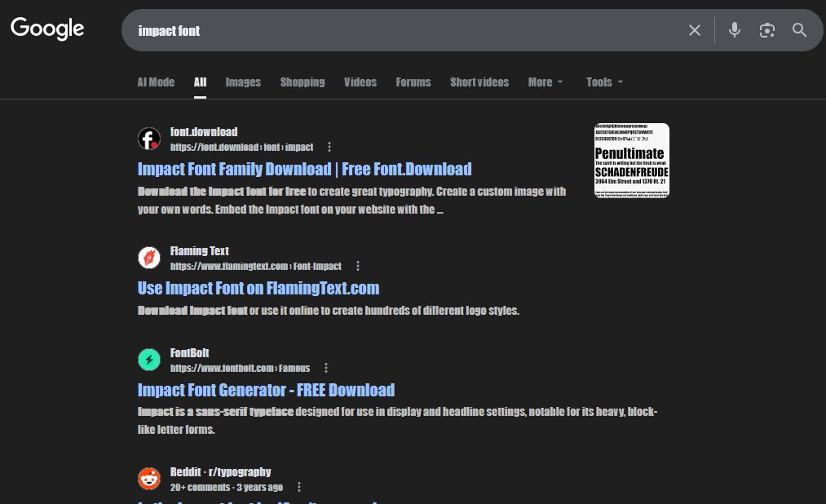826x504 pixels.
Task: Click Flaming Text site favicon
Action: [x=149, y=258]
